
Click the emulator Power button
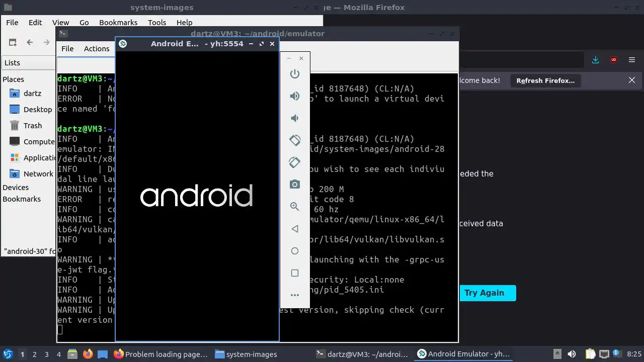(x=295, y=74)
